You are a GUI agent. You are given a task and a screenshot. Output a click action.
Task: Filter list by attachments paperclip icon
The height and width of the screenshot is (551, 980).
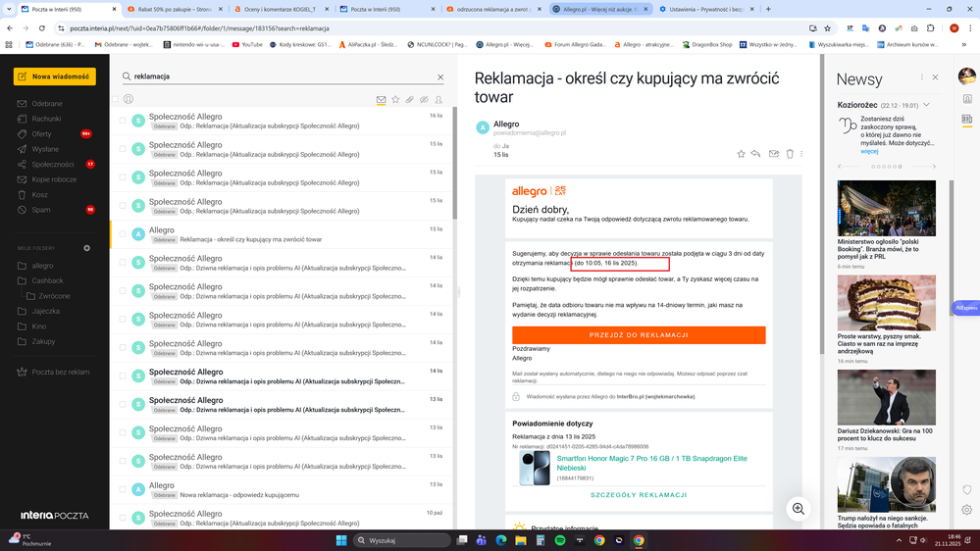point(410,99)
